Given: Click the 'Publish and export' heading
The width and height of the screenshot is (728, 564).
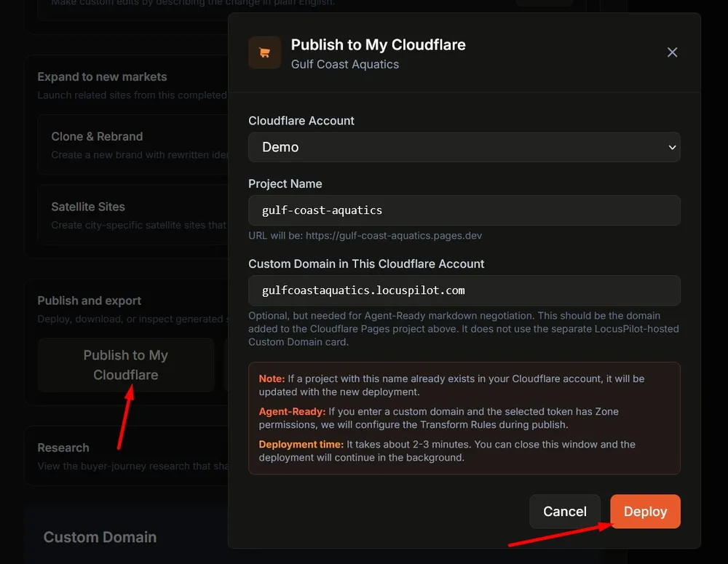Looking at the screenshot, I should 89,301.
